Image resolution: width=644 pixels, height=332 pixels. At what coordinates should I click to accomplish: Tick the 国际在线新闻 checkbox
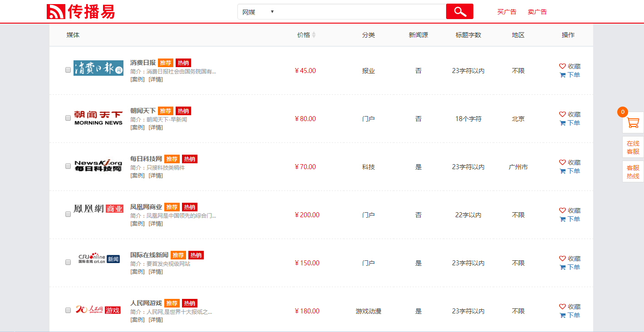[68, 262]
